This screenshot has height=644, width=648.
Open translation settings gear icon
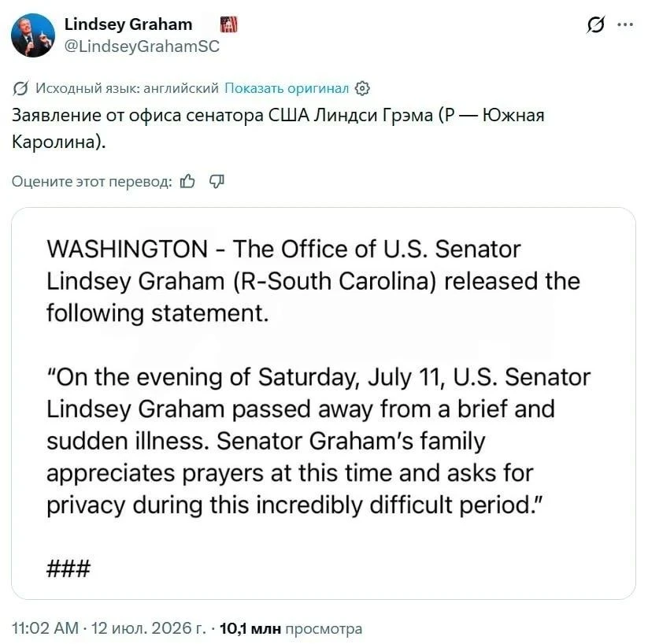tap(362, 88)
